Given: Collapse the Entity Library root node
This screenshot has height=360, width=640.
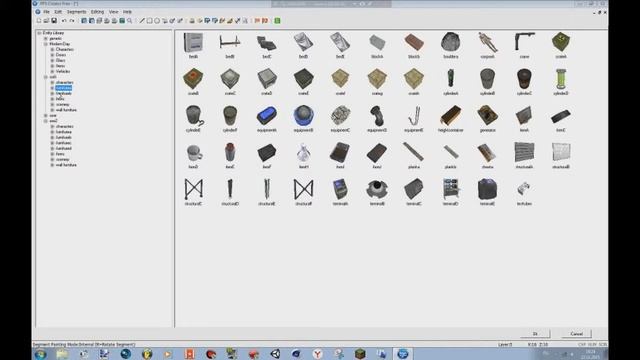Looking at the screenshot, I should 39,33.
